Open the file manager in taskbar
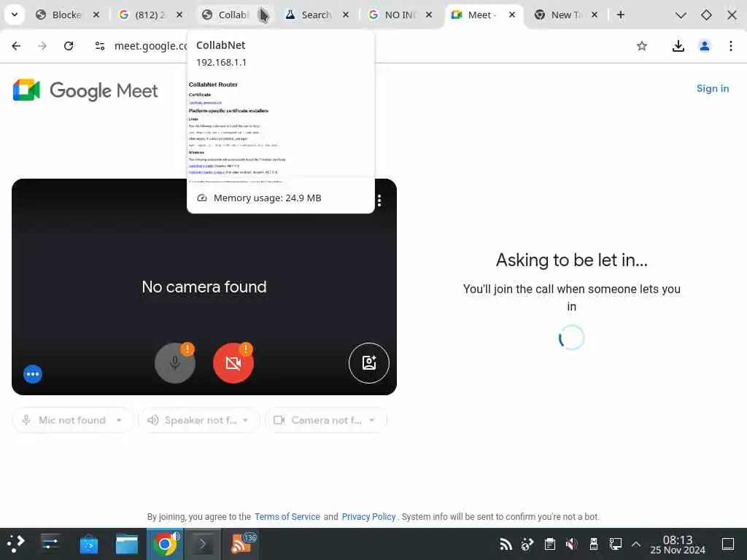The image size is (747, 560). click(x=127, y=544)
